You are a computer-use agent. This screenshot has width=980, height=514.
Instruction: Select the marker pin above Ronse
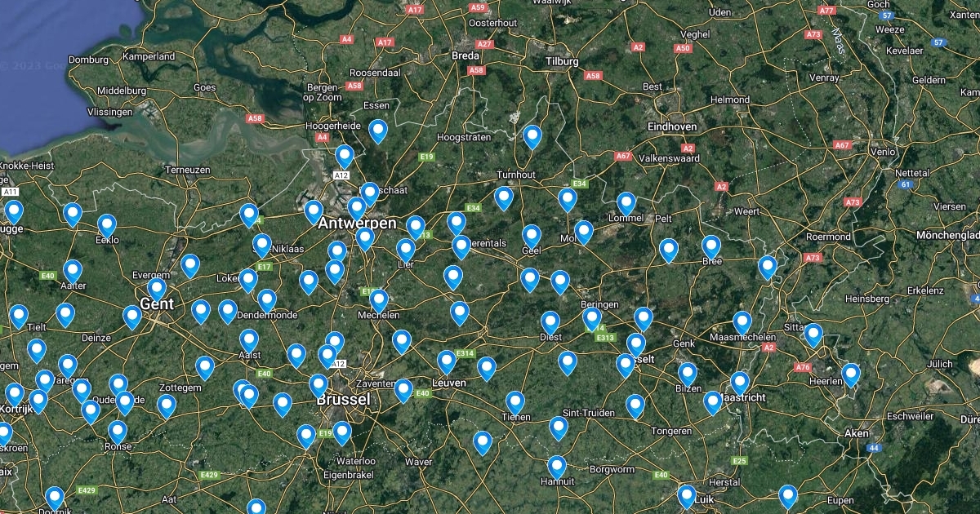(118, 432)
